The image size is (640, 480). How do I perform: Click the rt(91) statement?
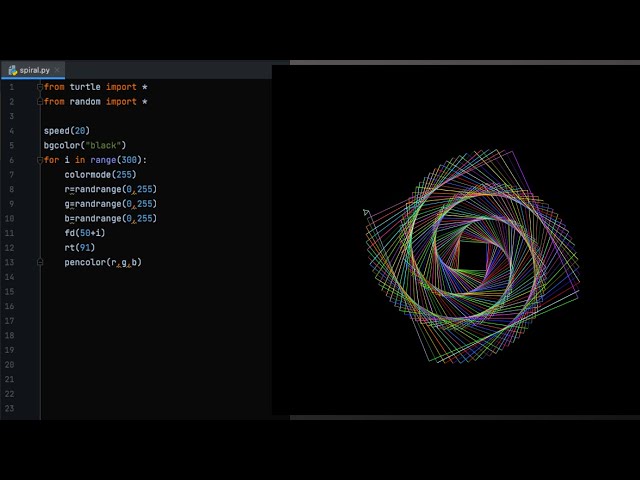coord(80,247)
